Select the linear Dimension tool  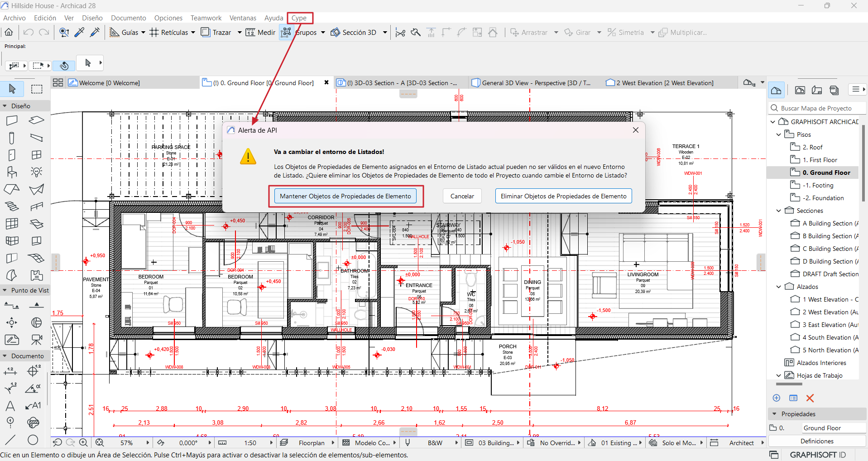click(11, 371)
